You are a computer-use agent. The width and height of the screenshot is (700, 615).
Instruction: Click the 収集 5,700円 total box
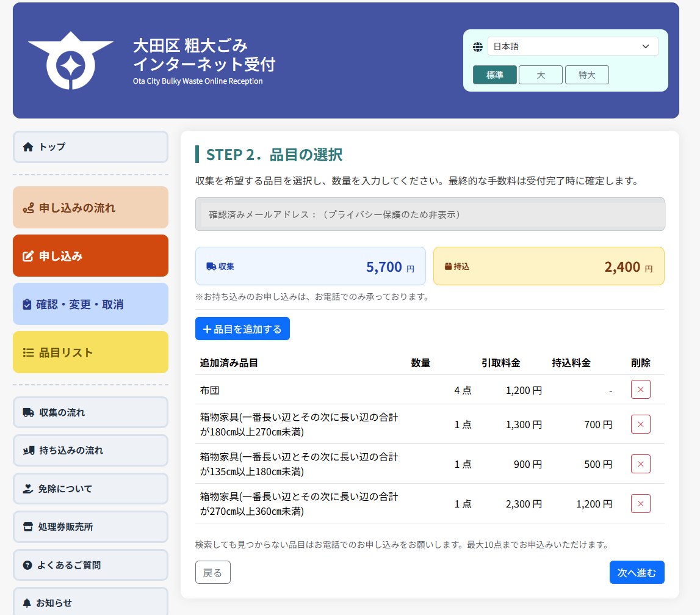[x=310, y=266]
